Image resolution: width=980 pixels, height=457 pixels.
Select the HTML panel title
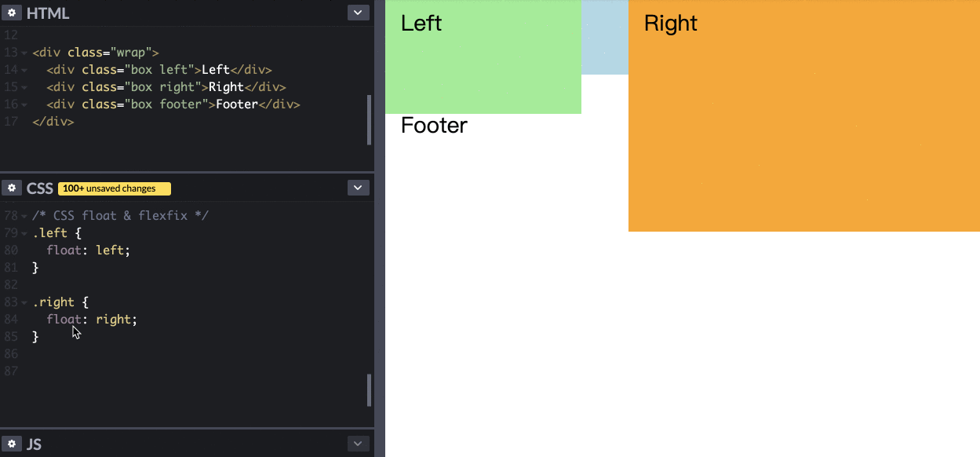click(x=48, y=13)
